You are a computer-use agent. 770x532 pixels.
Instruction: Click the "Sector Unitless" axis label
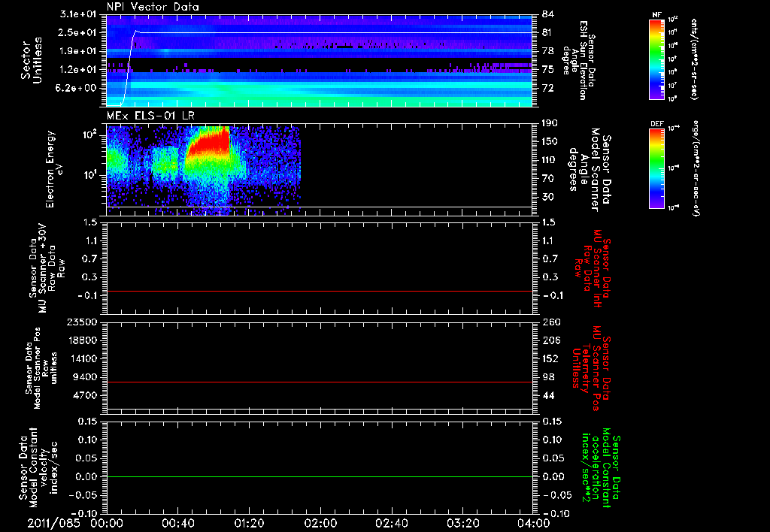(x=32, y=60)
